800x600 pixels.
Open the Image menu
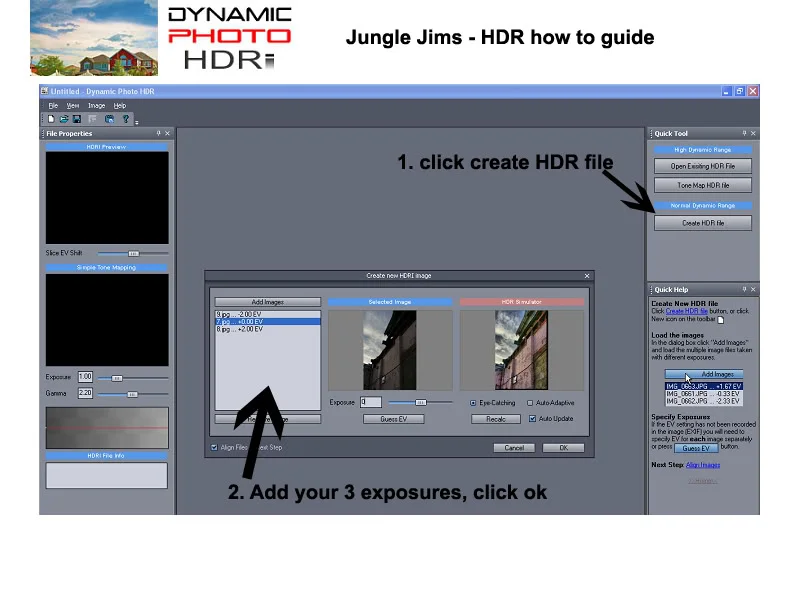pyautogui.click(x=96, y=106)
